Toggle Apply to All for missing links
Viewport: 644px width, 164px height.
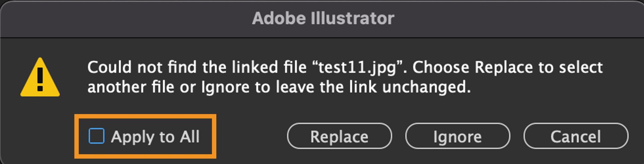point(97,136)
